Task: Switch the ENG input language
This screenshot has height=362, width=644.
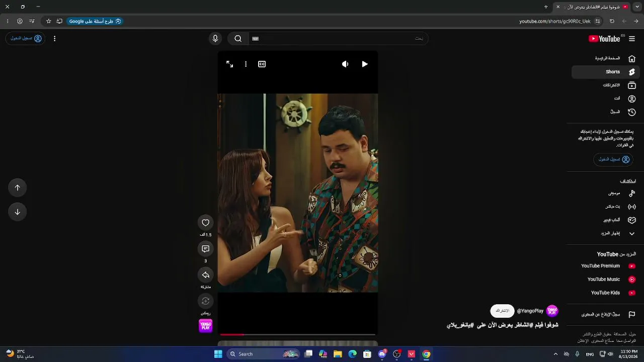Action: pyautogui.click(x=590, y=354)
